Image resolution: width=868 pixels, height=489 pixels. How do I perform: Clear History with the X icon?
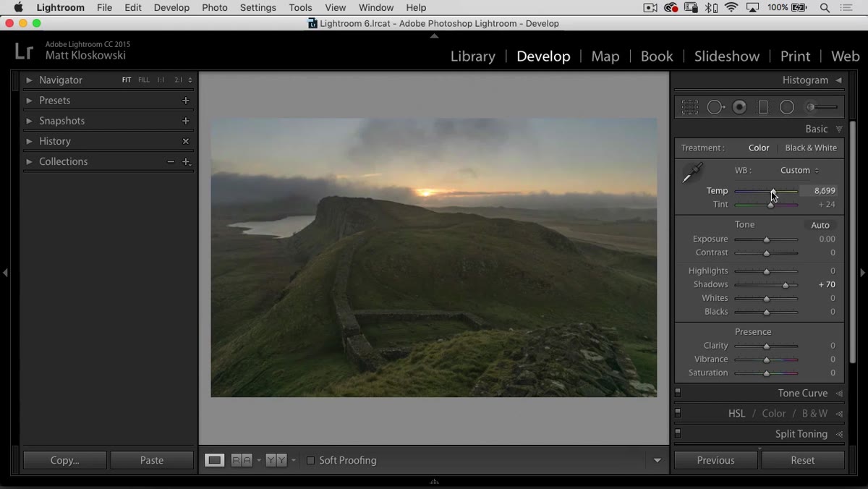click(186, 141)
